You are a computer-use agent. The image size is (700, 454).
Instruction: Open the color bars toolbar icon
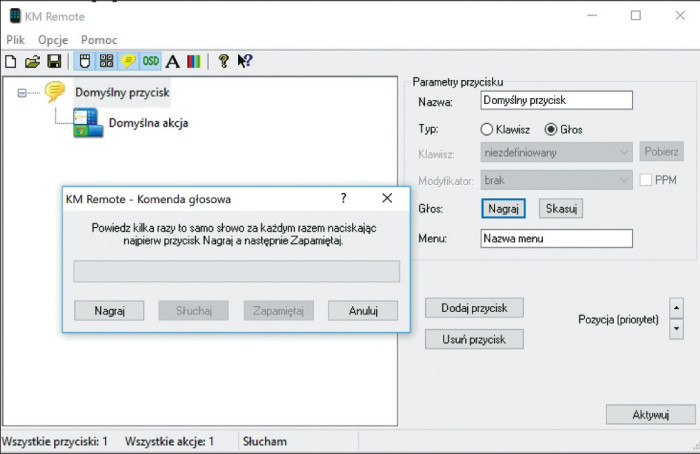[193, 61]
